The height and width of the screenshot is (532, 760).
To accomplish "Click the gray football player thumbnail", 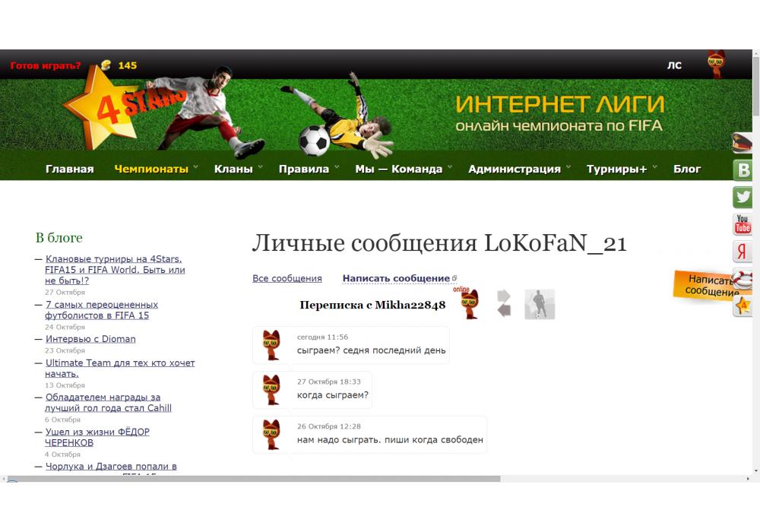I will (x=540, y=304).
